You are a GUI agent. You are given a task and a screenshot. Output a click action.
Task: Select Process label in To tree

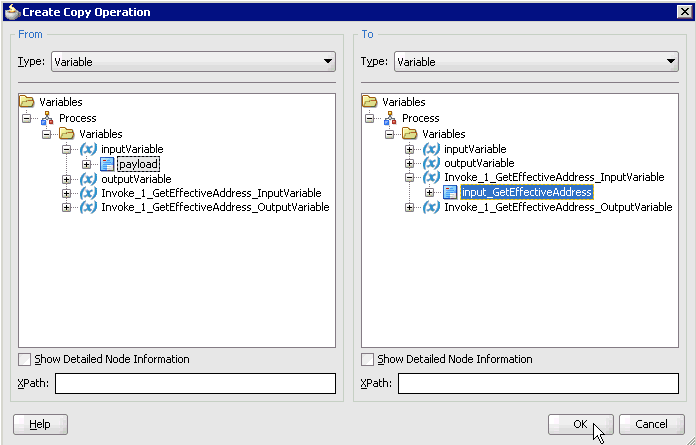point(421,118)
